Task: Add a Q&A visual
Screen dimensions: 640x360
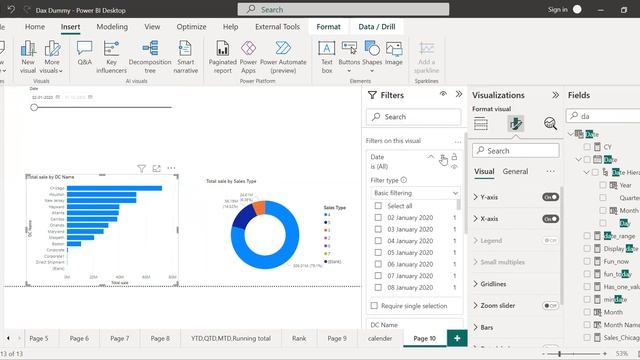Action: pos(84,53)
